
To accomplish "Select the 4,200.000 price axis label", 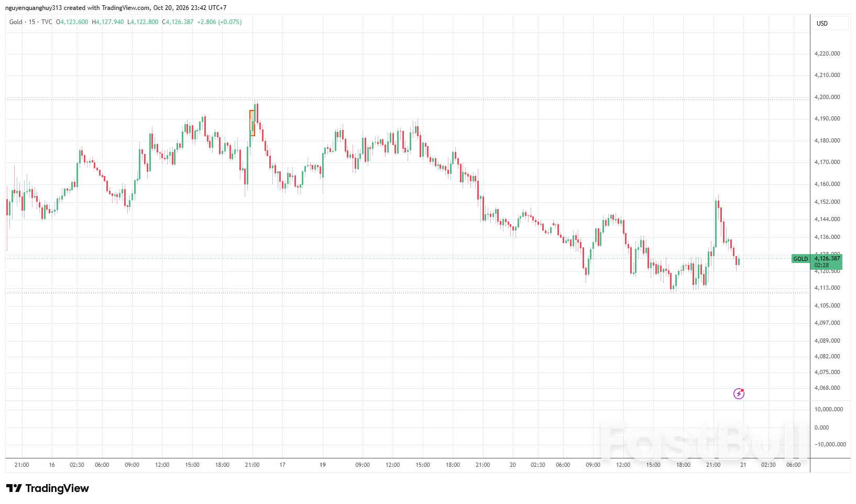I will 827,97.
